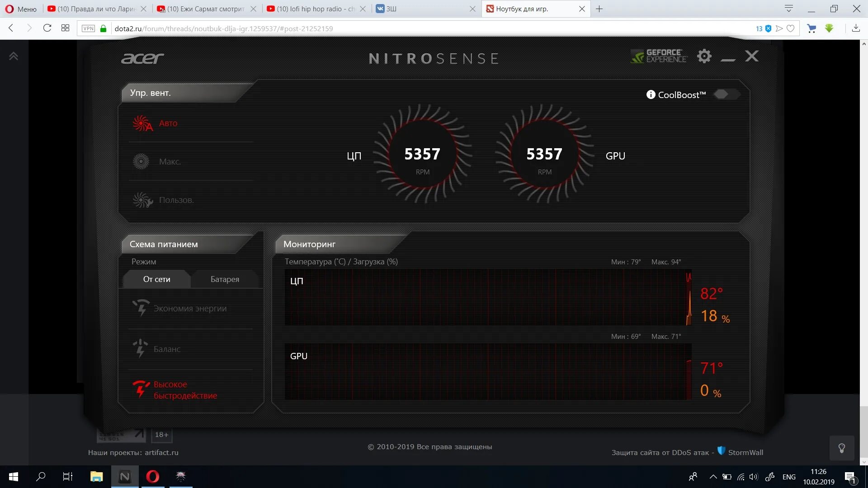The image size is (868, 488).
Task: Click the Acer logo
Action: pyautogui.click(x=142, y=58)
